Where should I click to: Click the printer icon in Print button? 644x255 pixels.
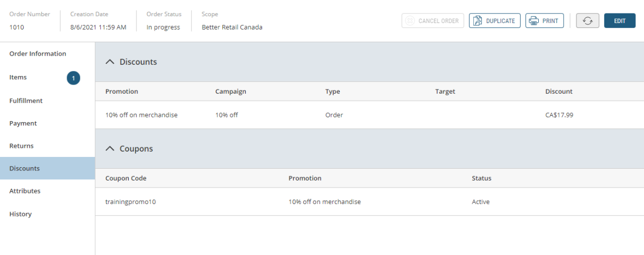(x=534, y=21)
